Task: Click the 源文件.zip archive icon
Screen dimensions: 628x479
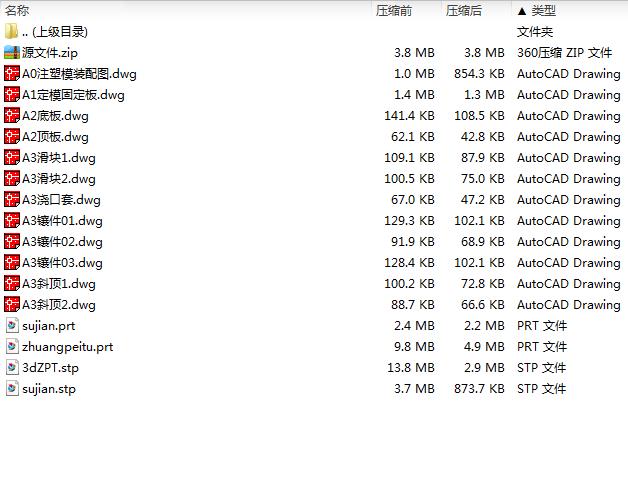Action: pos(12,52)
